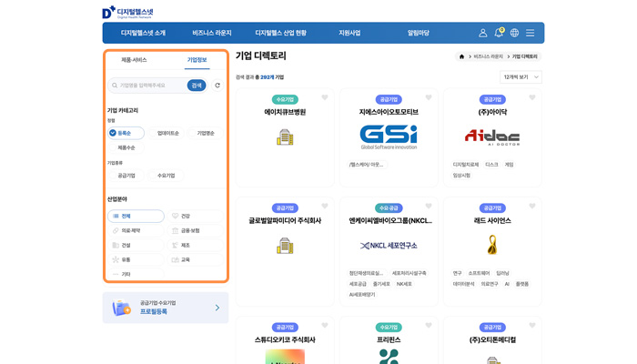Favorite 래드 사이언스 with its heart
This screenshot has height=364, width=637.
click(532, 206)
